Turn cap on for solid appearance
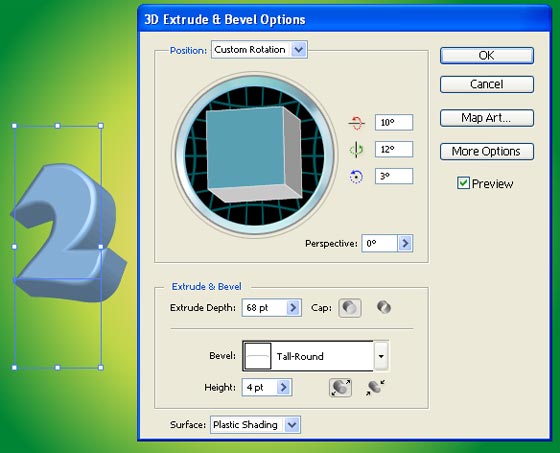The width and height of the screenshot is (560, 453). [350, 308]
